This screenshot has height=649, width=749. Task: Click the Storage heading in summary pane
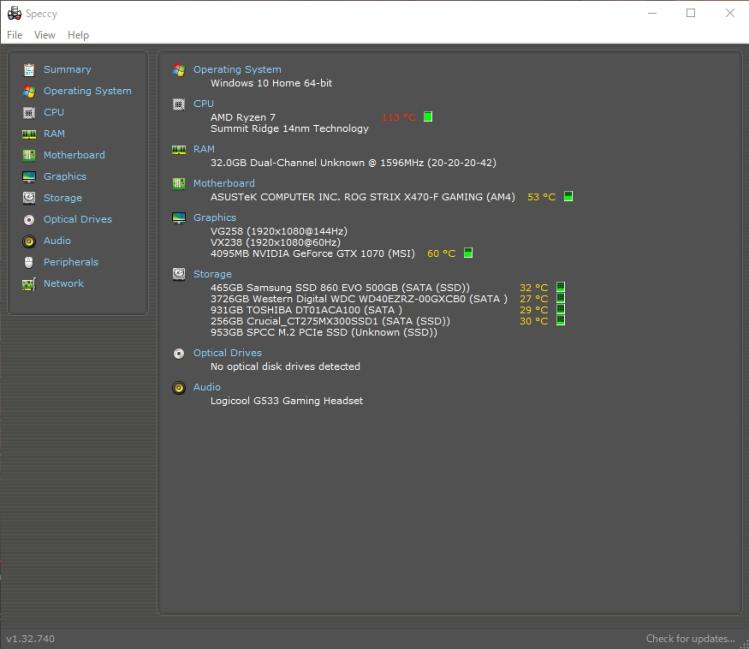(212, 274)
